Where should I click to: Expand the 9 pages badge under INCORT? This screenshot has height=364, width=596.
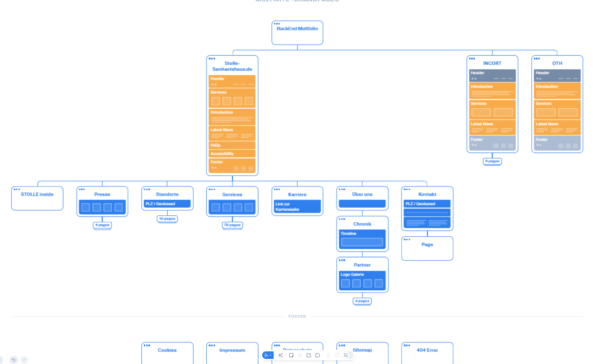[x=492, y=161]
